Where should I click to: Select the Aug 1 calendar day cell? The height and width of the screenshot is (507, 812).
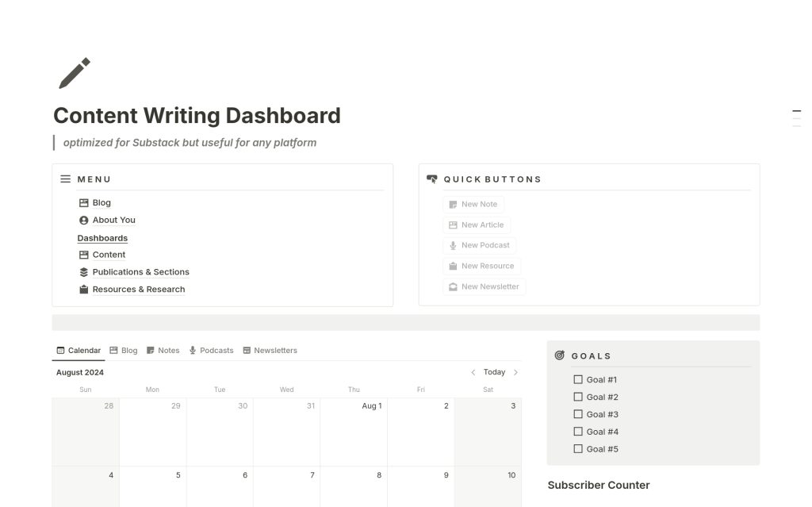(x=354, y=432)
